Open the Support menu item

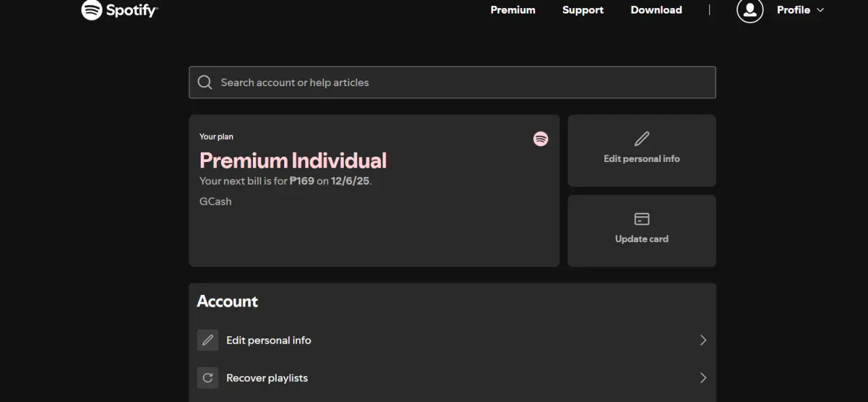pyautogui.click(x=583, y=9)
